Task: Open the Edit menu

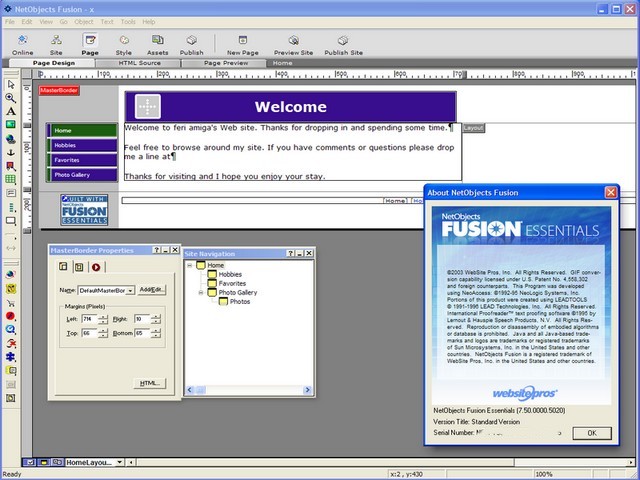Action: pyautogui.click(x=27, y=22)
